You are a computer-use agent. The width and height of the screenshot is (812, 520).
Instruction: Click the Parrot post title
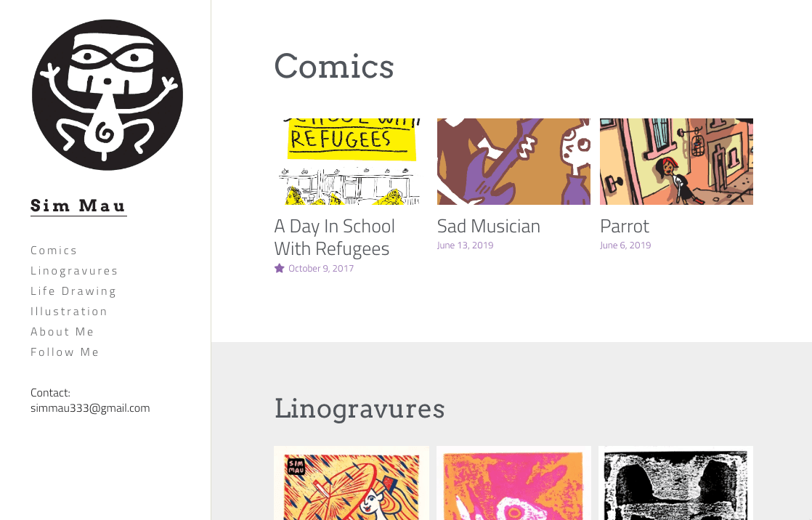624,227
